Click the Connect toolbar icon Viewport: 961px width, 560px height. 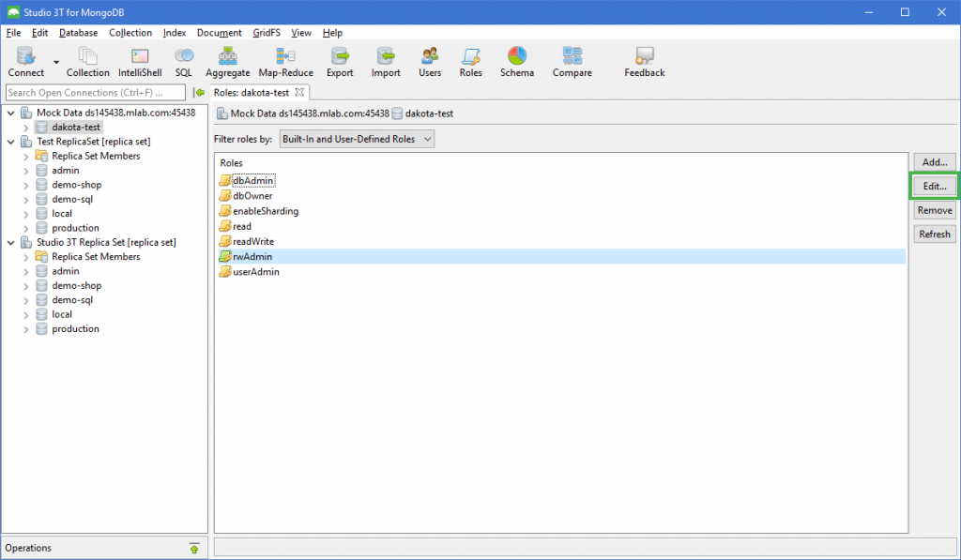tap(25, 62)
